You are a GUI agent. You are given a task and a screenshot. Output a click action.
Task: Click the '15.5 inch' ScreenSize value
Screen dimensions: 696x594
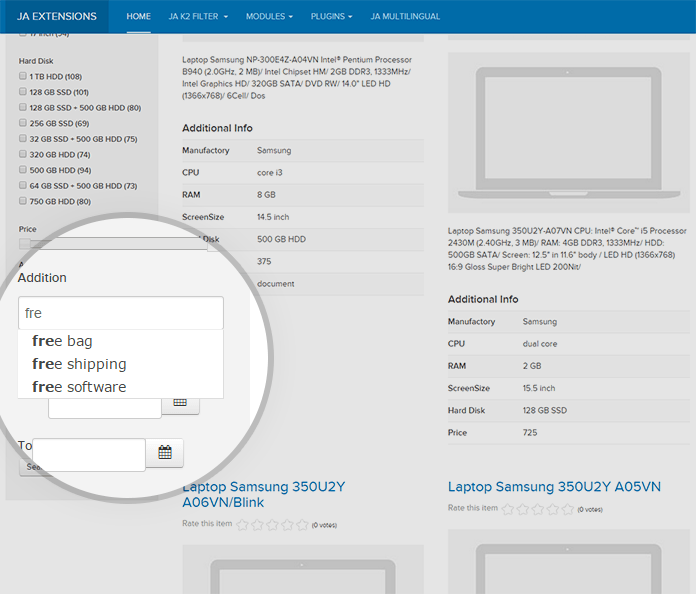pos(538,388)
